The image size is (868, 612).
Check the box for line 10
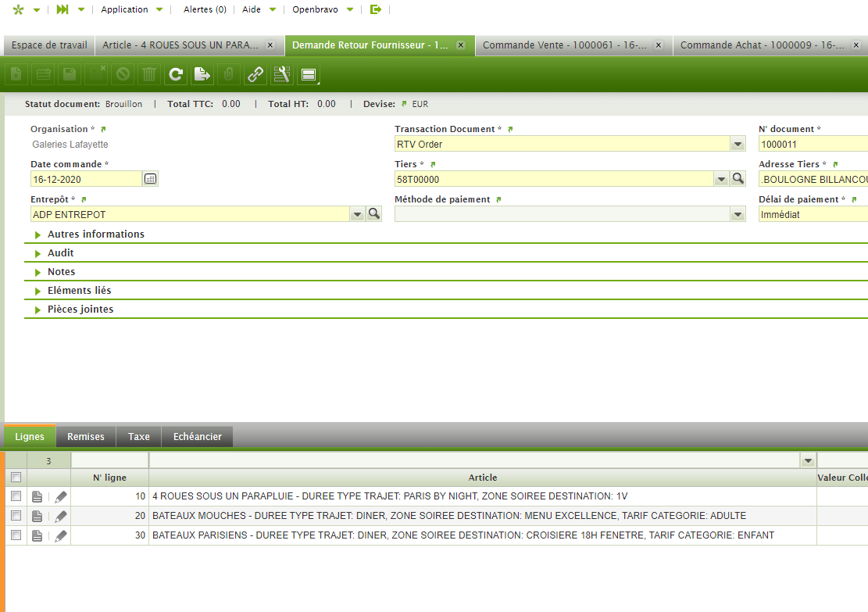click(16, 496)
